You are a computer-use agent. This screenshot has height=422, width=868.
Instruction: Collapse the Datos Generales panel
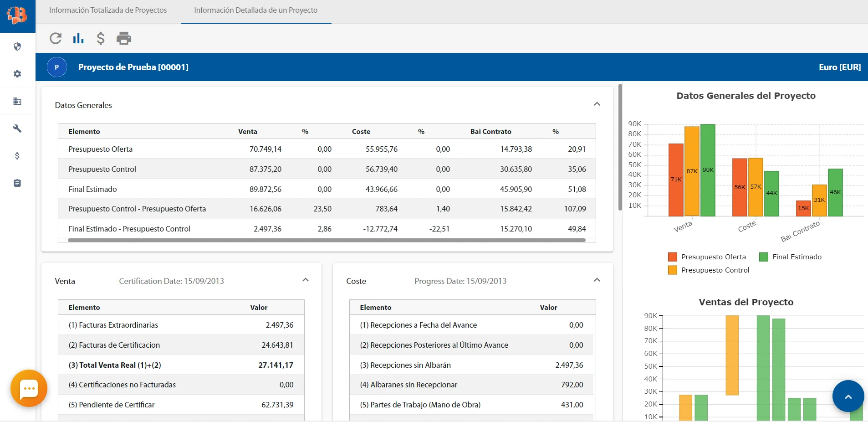[x=597, y=104]
